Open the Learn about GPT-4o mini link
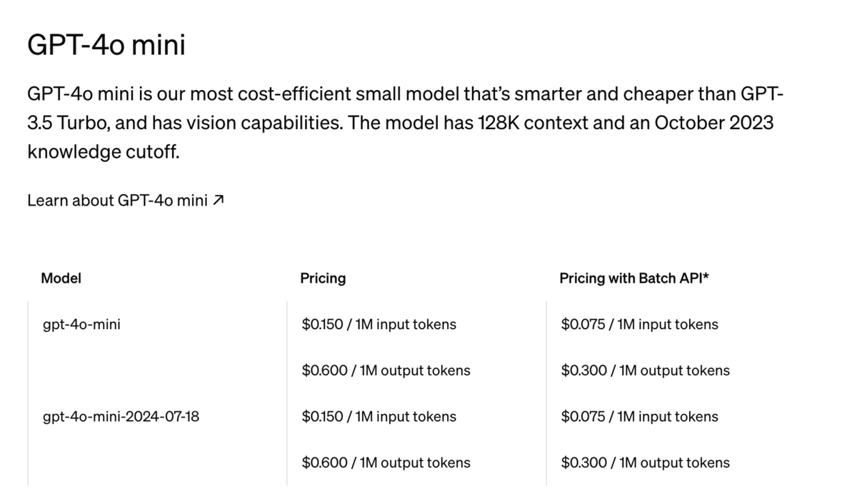857x504 pixels. (x=126, y=201)
